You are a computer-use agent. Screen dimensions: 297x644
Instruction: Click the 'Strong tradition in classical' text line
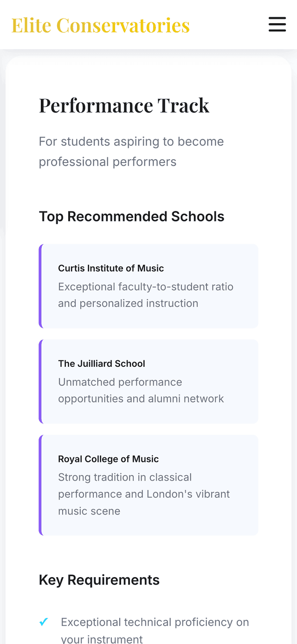tap(125, 478)
